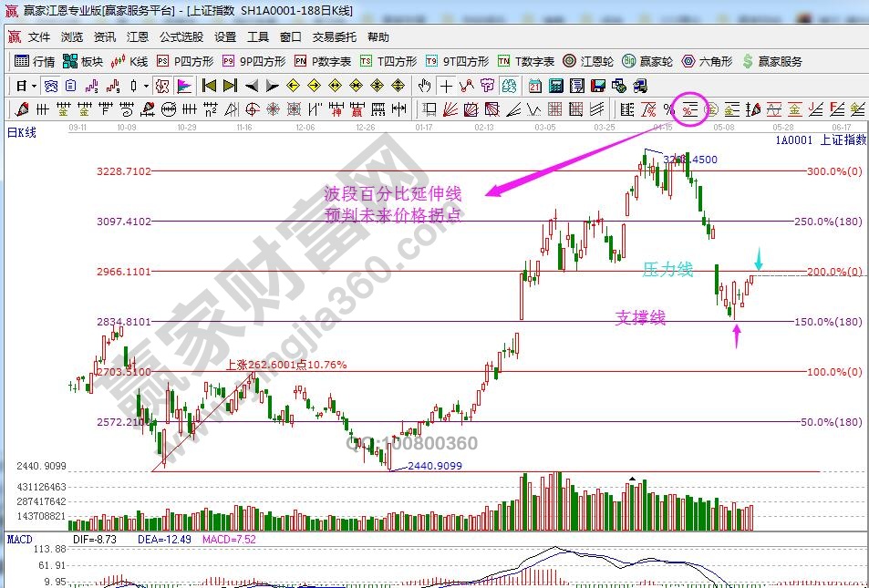This screenshot has width=869, height=588.
Task: Open the 公式选股 menu
Action: pos(181,37)
